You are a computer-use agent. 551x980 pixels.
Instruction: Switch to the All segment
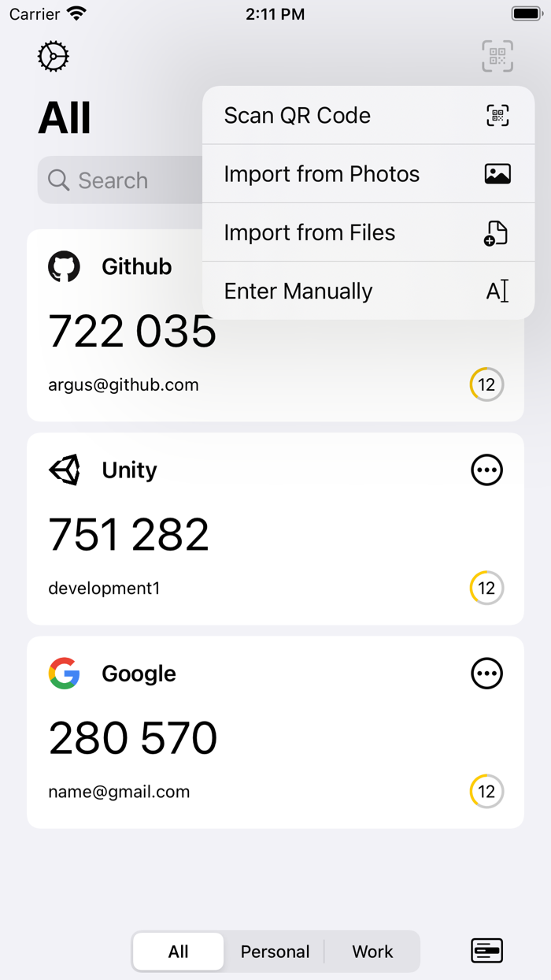pyautogui.click(x=179, y=952)
